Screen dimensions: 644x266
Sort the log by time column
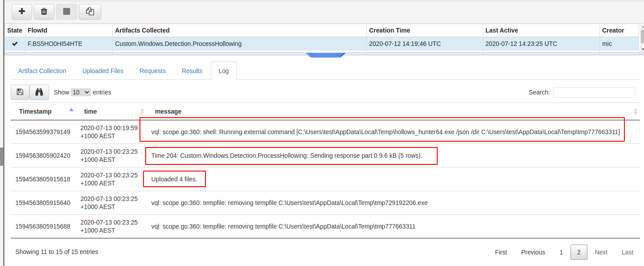(142, 111)
